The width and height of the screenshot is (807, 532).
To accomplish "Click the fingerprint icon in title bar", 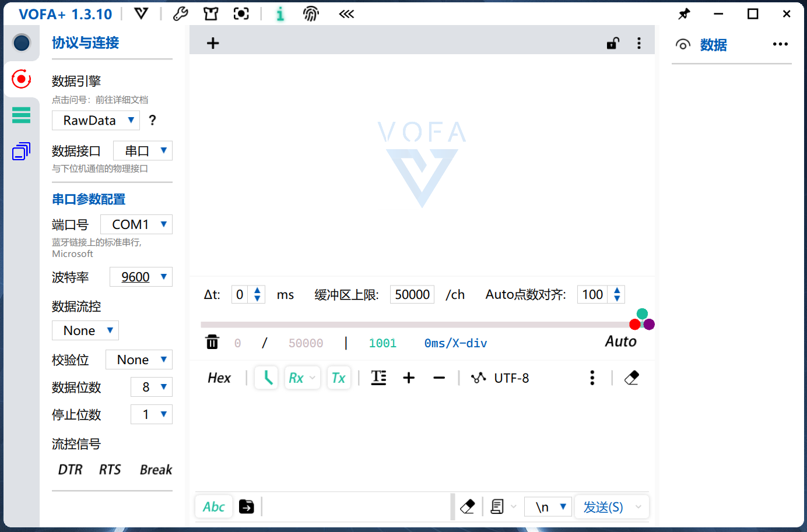I will click(x=311, y=13).
